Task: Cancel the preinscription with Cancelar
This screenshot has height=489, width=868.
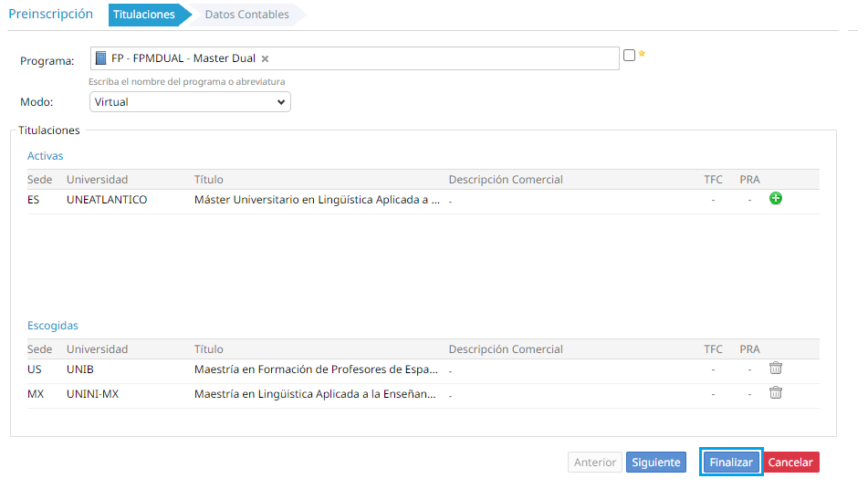Action: pyautogui.click(x=790, y=463)
